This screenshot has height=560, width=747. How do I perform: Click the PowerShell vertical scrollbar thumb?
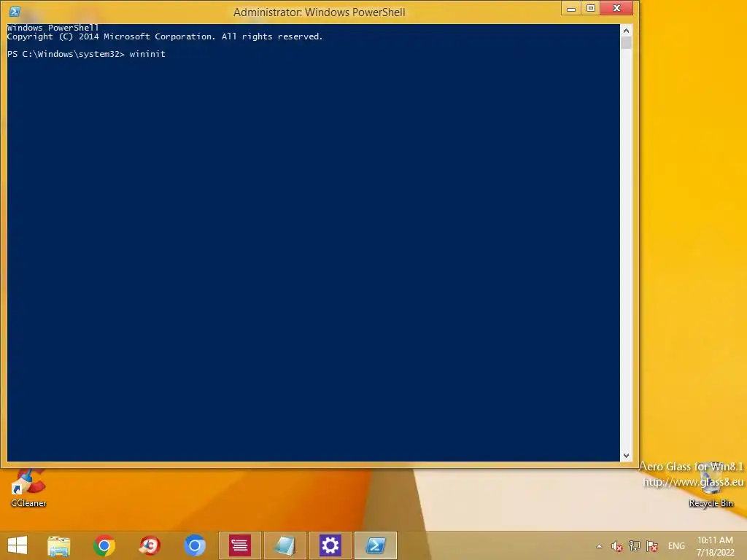point(626,42)
